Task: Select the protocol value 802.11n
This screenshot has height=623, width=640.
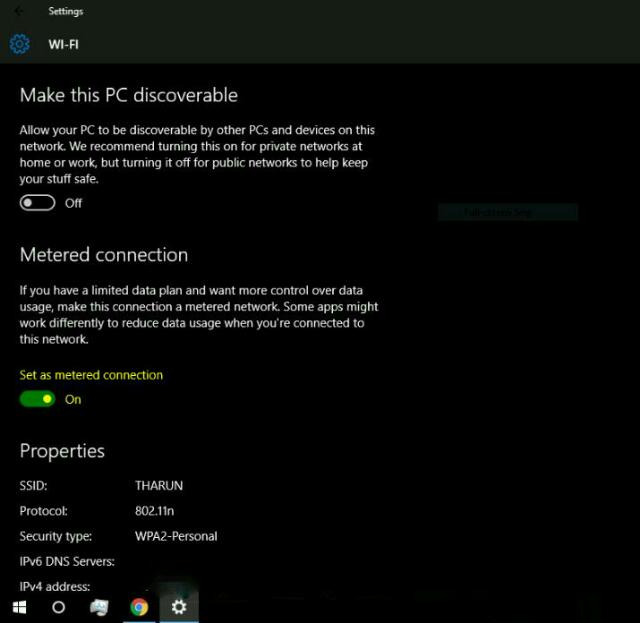Action: (x=155, y=511)
